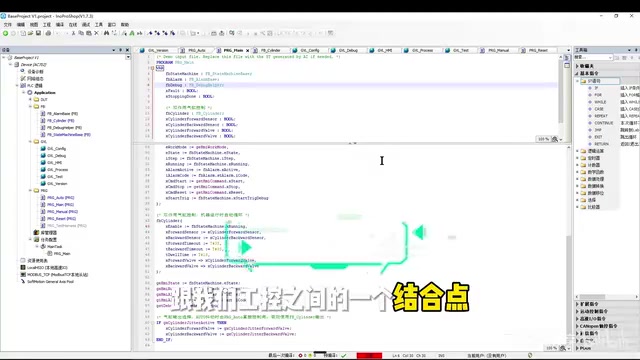640x360 pixels.
Task: Collapse the MainTask node in tree
Action: (x=37, y=247)
